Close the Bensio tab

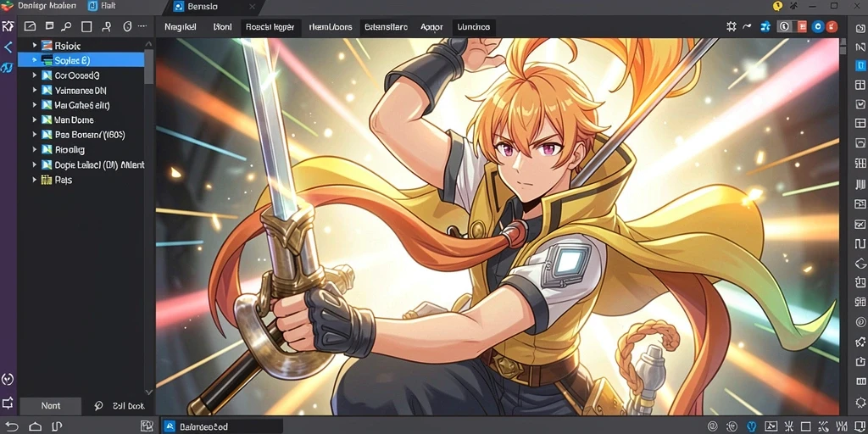(252, 7)
